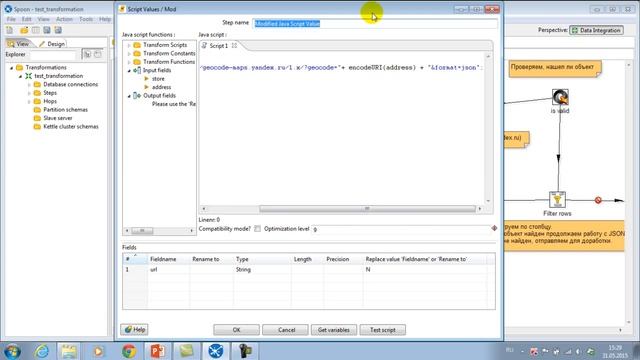
Task: Collapse the Input fields node
Action: pos(129,71)
